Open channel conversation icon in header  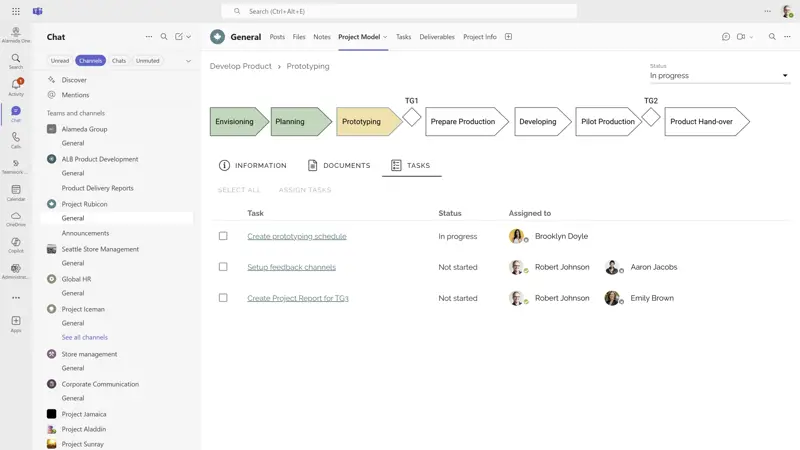[726, 37]
